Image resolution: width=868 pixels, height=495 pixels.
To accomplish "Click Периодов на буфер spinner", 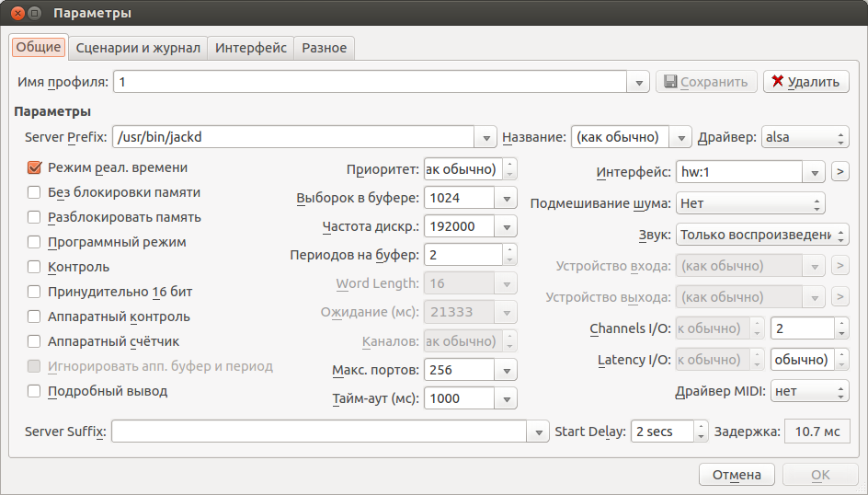I will (471, 255).
